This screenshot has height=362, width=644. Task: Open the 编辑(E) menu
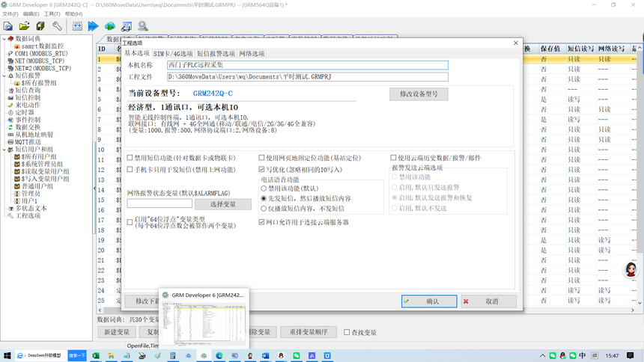(31, 14)
